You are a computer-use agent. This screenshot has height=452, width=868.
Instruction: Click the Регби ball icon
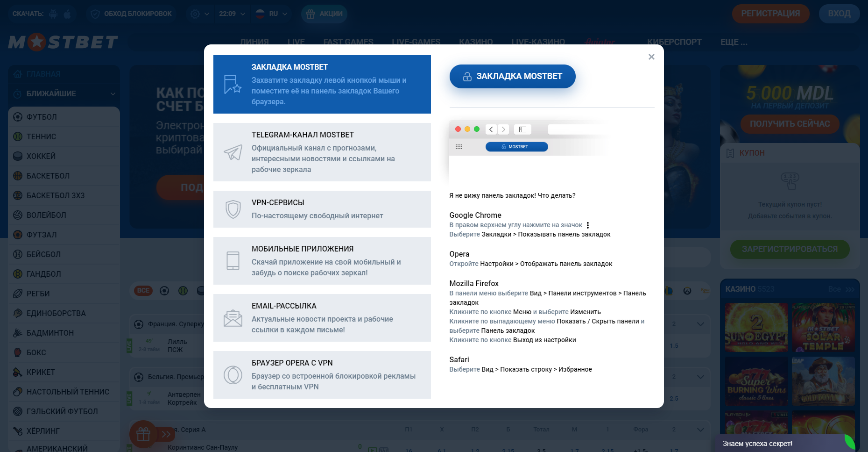[18, 294]
